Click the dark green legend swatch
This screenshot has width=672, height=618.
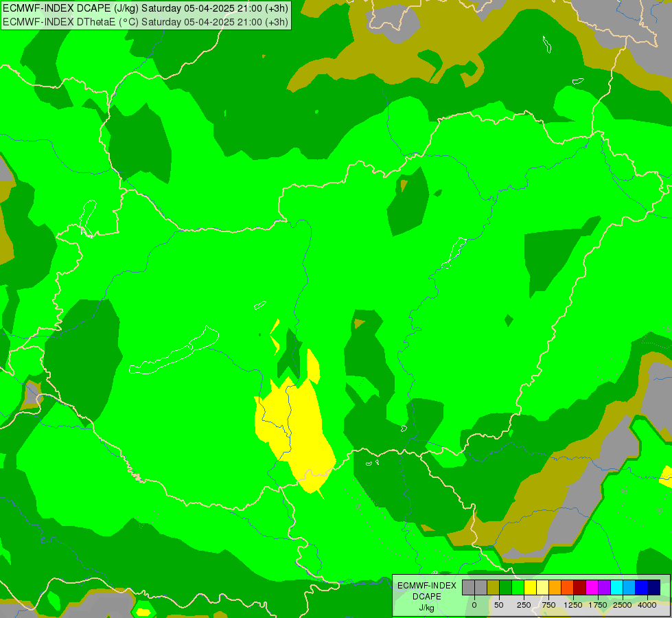pos(506,588)
